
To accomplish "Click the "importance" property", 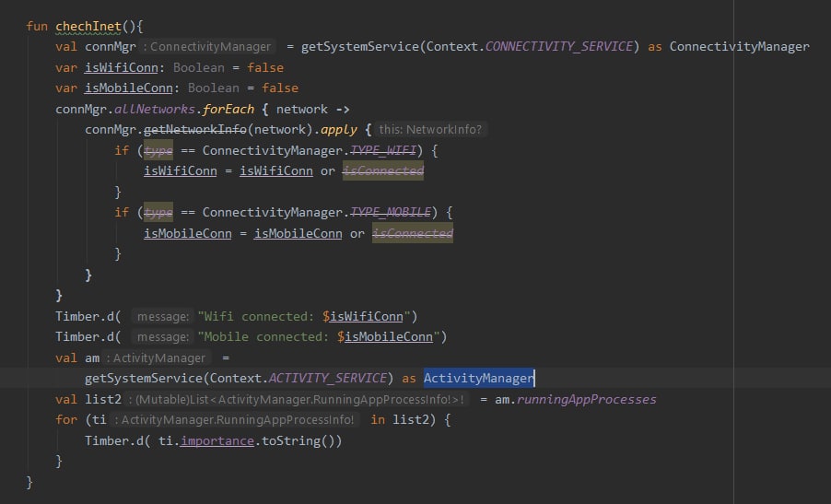I will 217,441.
